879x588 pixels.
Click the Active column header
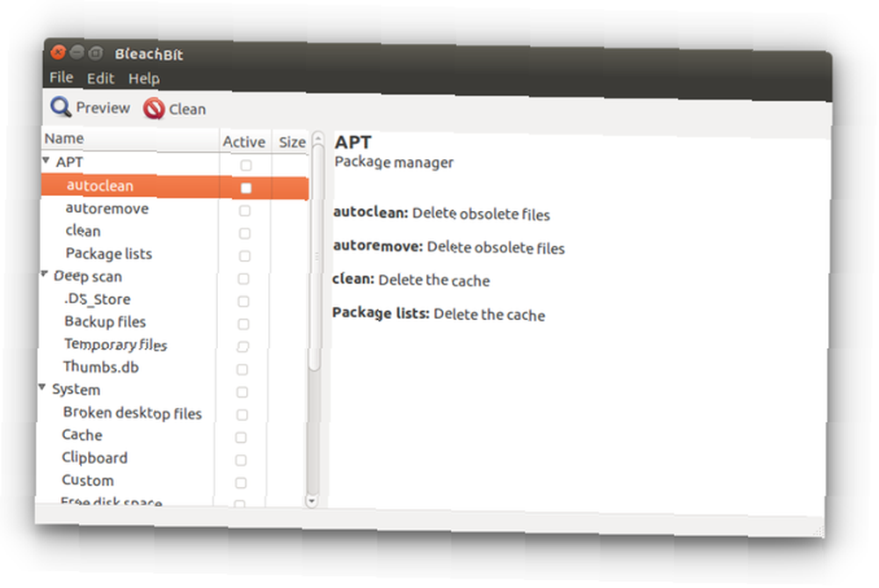pyautogui.click(x=244, y=142)
